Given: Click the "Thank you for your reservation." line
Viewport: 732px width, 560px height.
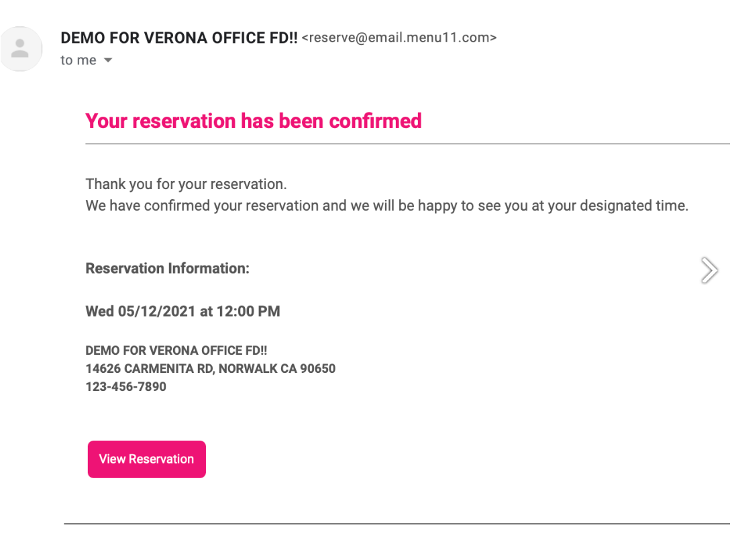Looking at the screenshot, I should [x=186, y=184].
